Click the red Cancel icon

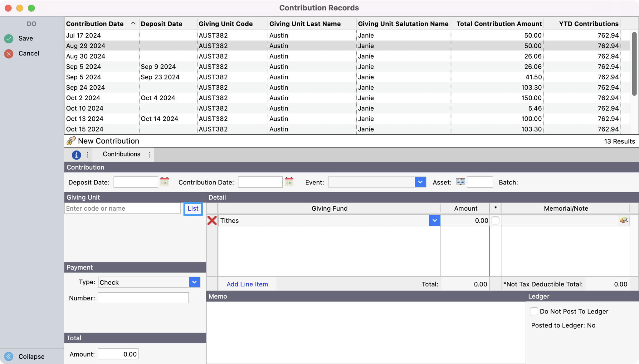[9, 54]
